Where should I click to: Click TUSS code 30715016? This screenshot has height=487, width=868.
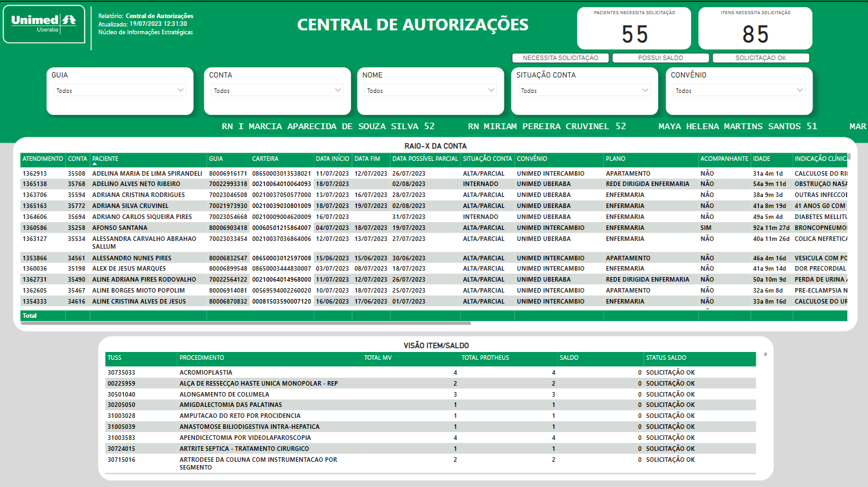tap(121, 460)
